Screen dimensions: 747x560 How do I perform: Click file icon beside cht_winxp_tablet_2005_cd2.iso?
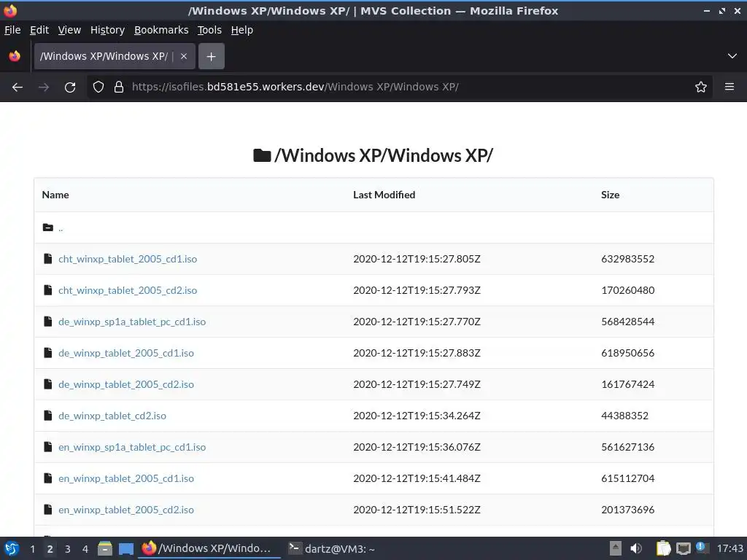47,290
